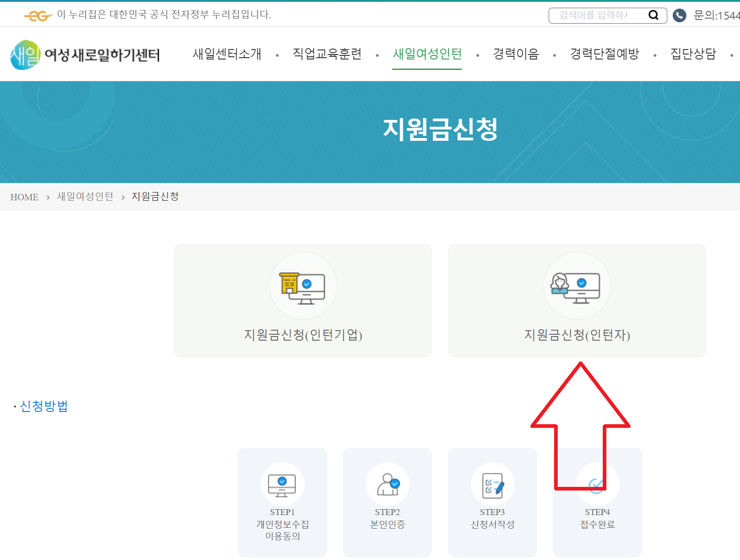The image size is (740, 560).
Task: Open the 새일센터소개 menu
Action: pos(227,54)
